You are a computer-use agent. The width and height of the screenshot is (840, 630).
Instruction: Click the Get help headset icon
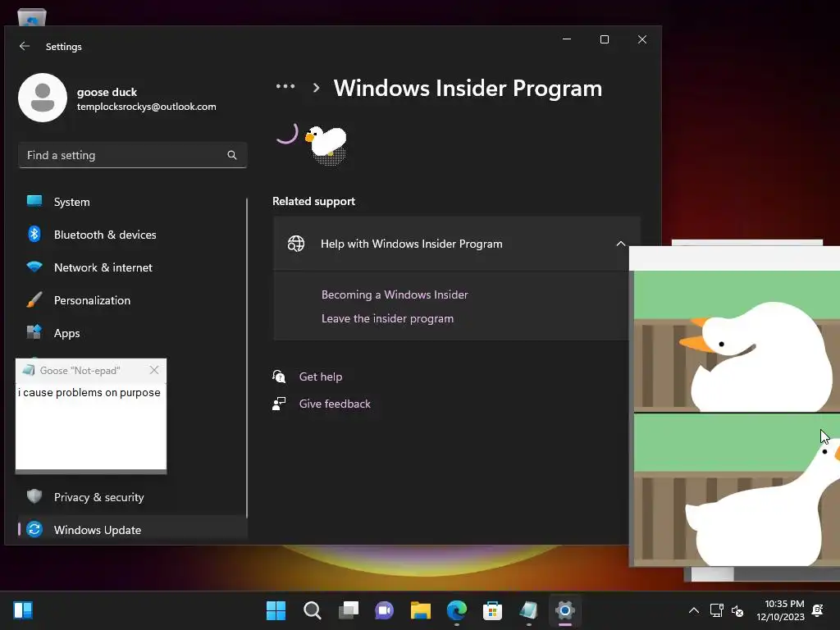point(279,377)
